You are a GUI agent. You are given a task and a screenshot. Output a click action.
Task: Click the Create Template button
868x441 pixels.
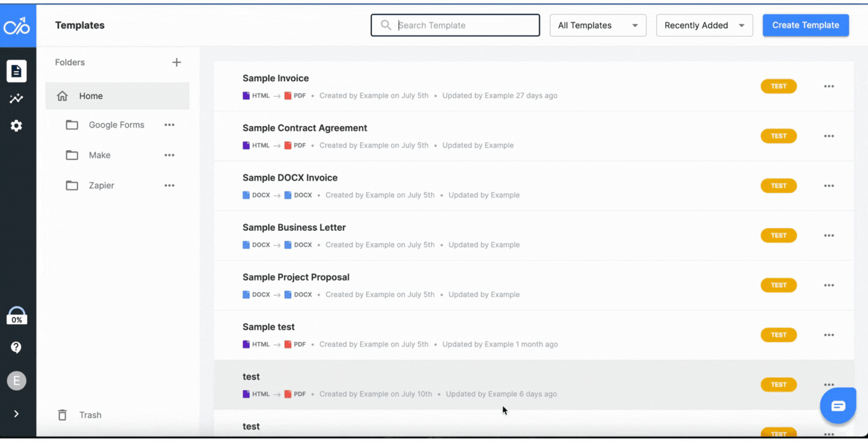[x=805, y=25]
